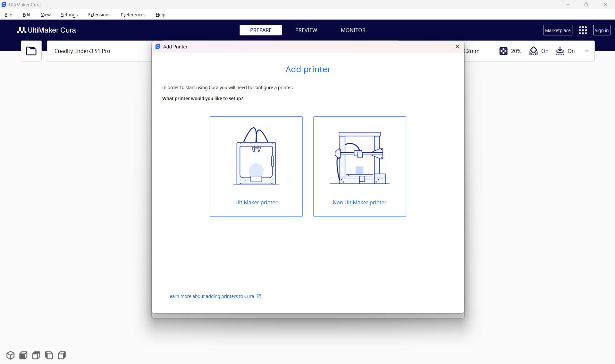
Task: Close the UltiMaker Cura application window
Action: 605,4
